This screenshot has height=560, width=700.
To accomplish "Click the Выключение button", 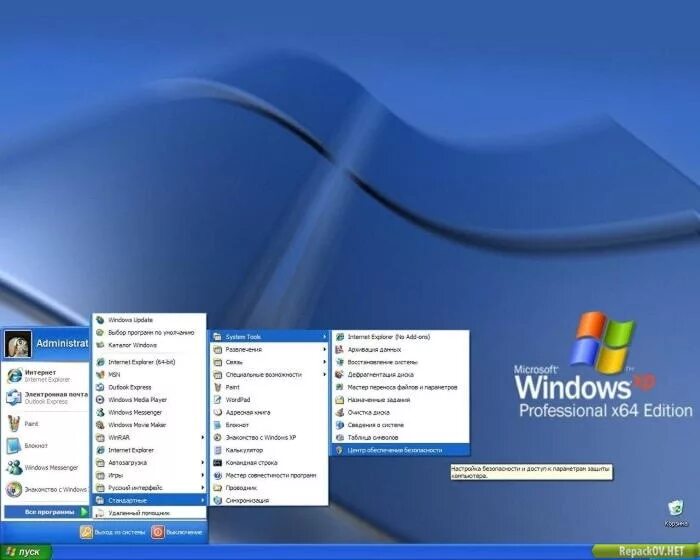I will click(x=177, y=532).
